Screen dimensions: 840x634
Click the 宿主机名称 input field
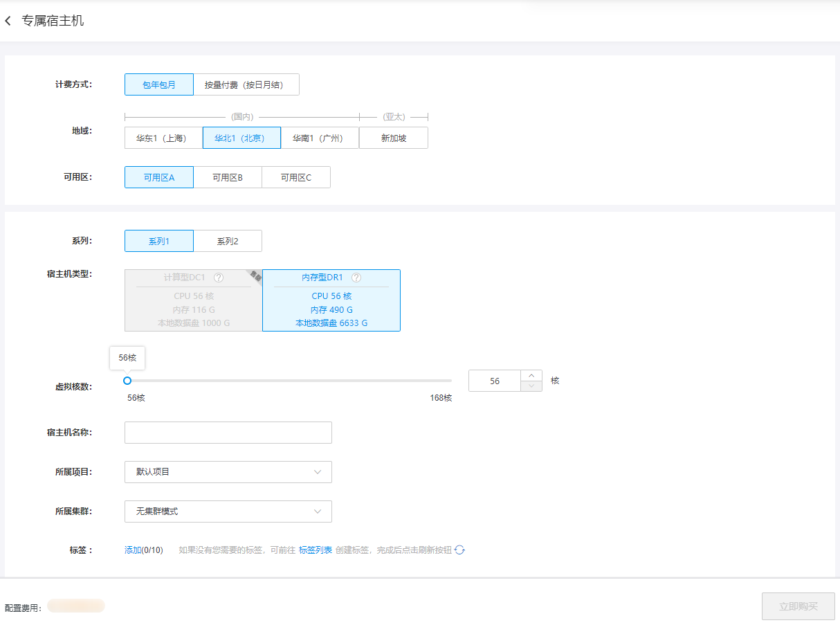point(228,433)
